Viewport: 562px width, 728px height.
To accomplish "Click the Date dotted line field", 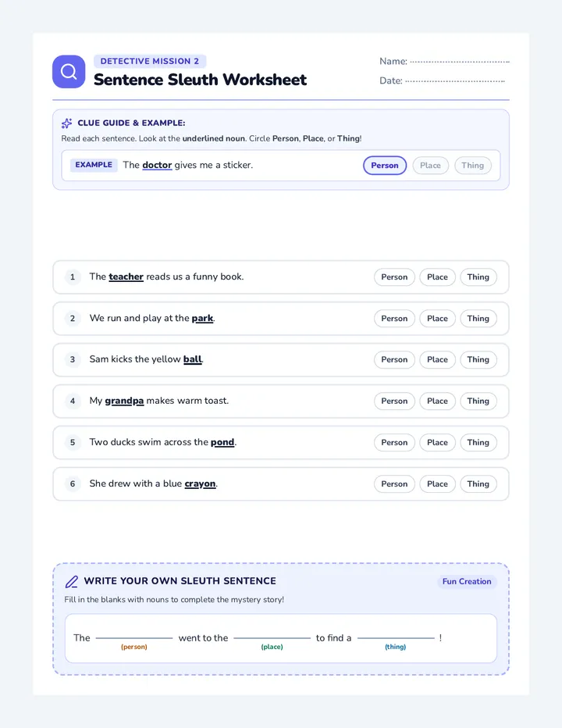I will tap(455, 80).
